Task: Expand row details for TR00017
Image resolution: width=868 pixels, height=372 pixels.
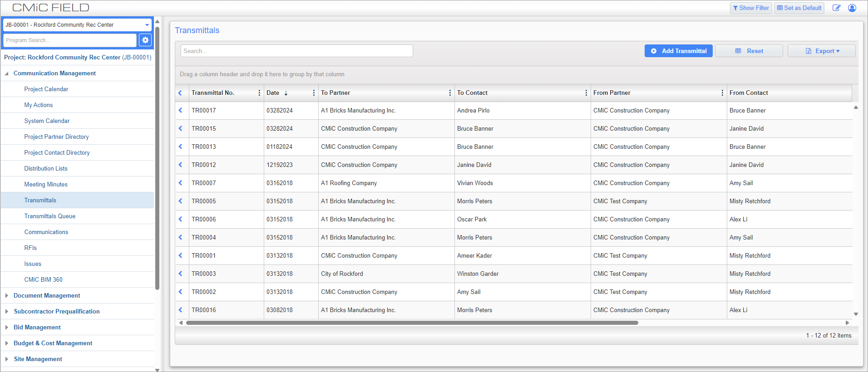Action: click(x=181, y=110)
